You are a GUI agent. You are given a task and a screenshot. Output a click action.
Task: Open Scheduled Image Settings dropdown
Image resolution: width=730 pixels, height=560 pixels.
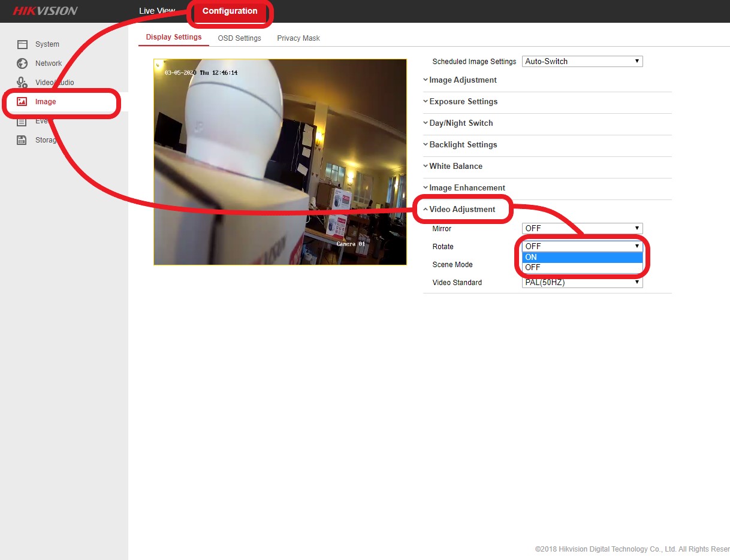click(x=582, y=61)
